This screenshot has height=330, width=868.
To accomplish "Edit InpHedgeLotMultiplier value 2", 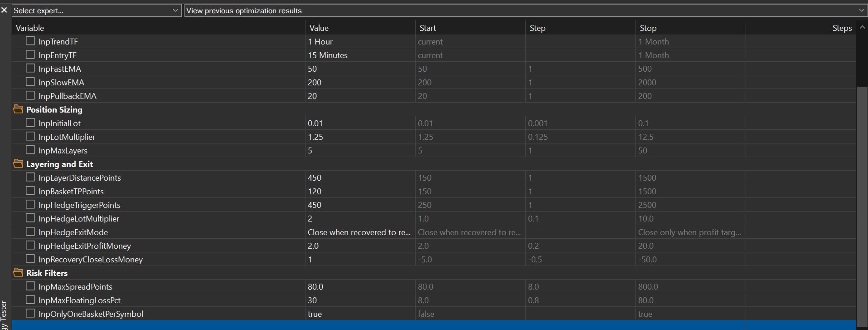I will coord(360,218).
